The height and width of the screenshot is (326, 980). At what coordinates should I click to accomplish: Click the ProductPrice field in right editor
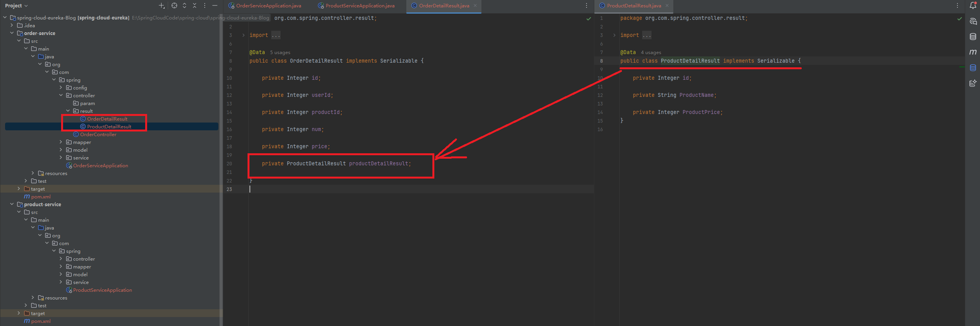tap(701, 112)
